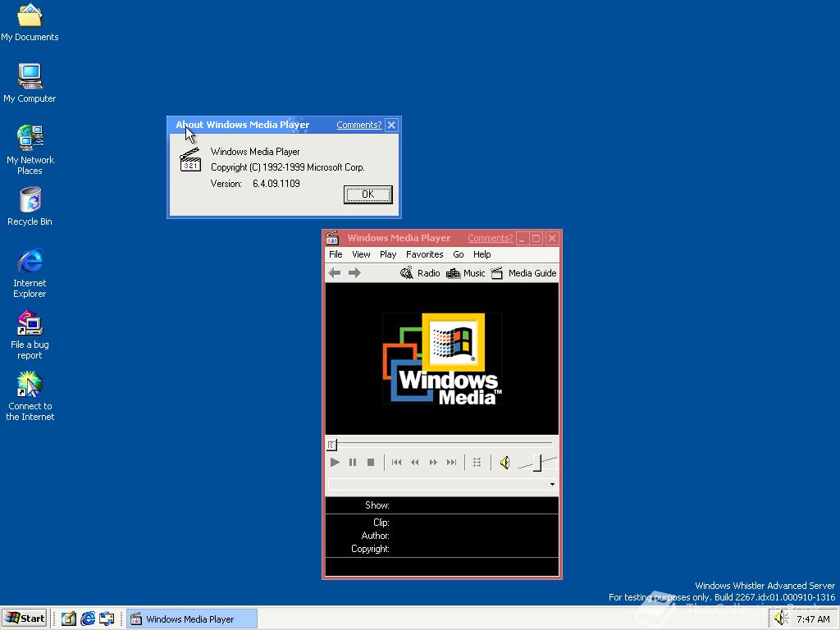The image size is (840, 630).
Task: Select the My Documents desktop icon
Action: tap(30, 22)
